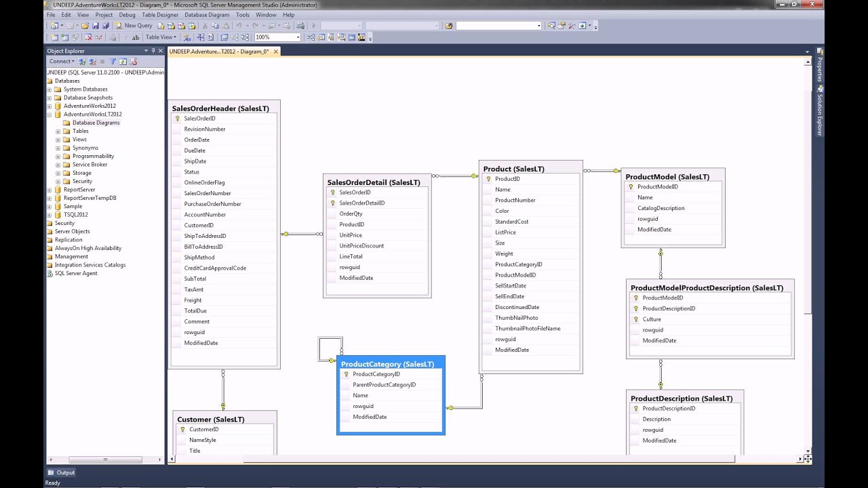Open the Debug menu
The height and width of the screenshot is (488, 868).
point(127,14)
